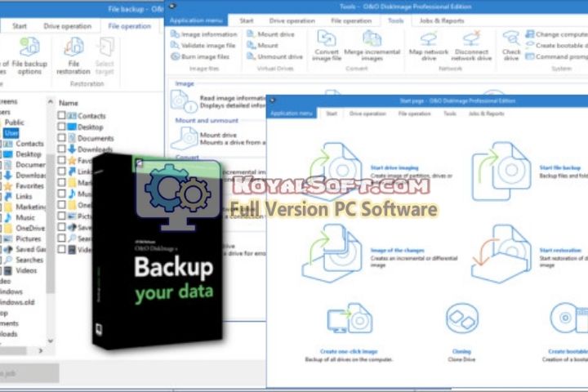588x392 pixels.
Task: Click the folder tree scroll-up arrow
Action: pyautogui.click(x=51, y=101)
